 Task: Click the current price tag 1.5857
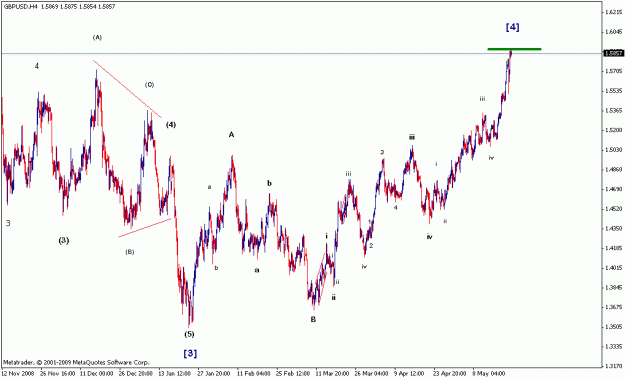pyautogui.click(x=613, y=53)
